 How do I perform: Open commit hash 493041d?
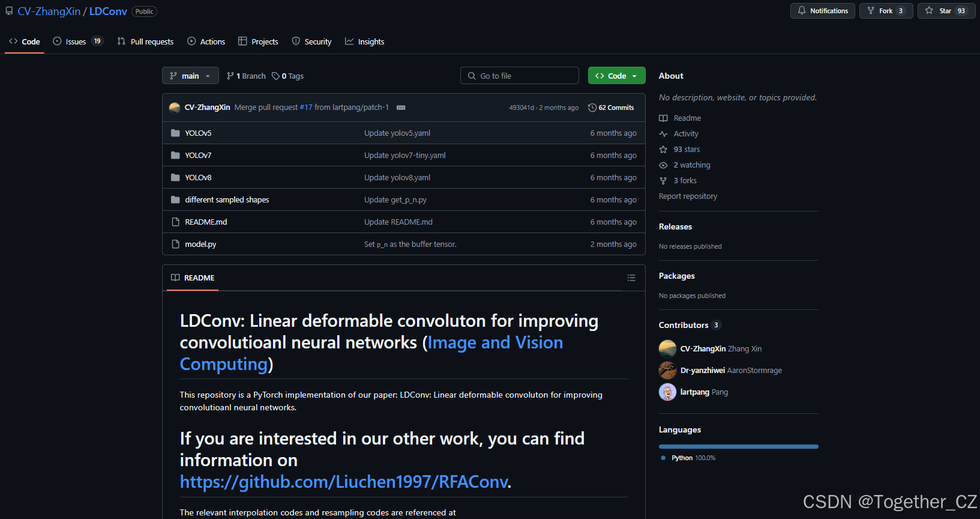522,108
